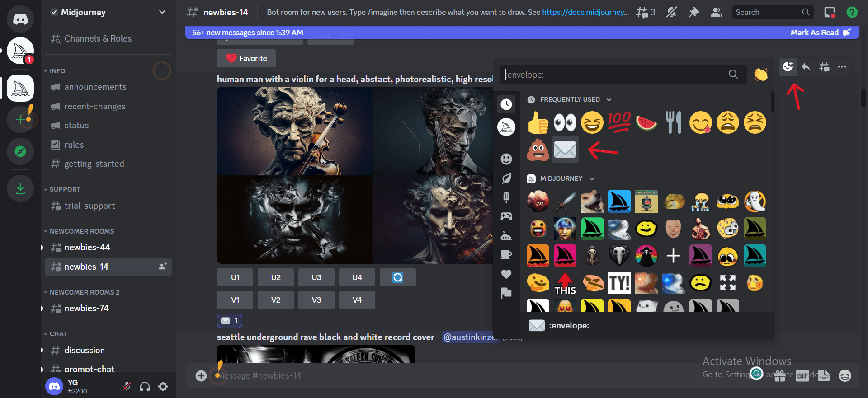
Task: Click Mark As Read on new messages bar
Action: [x=819, y=33]
